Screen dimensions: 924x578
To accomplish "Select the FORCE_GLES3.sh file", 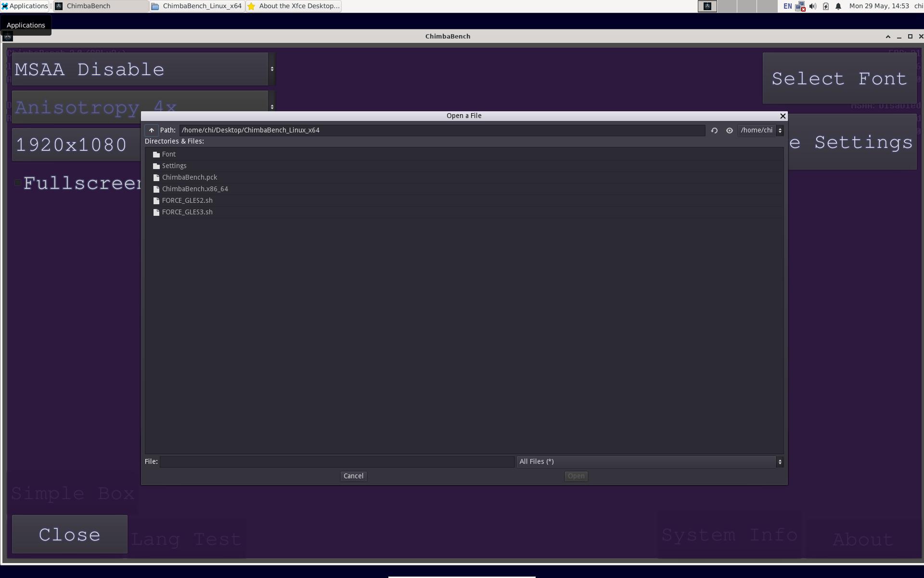I will (187, 212).
